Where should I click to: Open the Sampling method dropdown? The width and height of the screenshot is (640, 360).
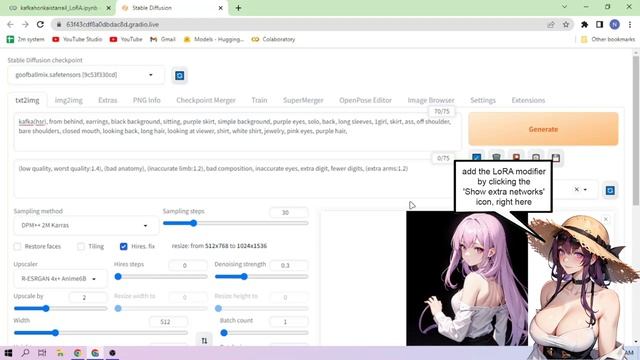click(86, 225)
